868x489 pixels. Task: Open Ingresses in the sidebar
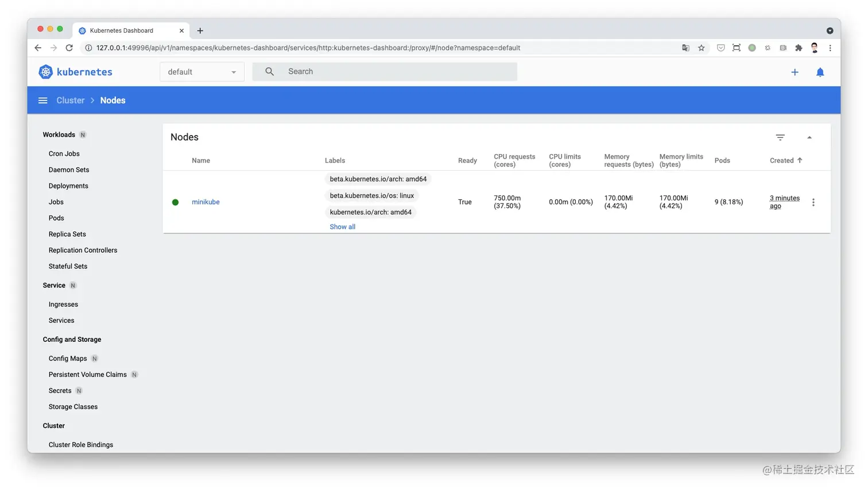point(63,304)
